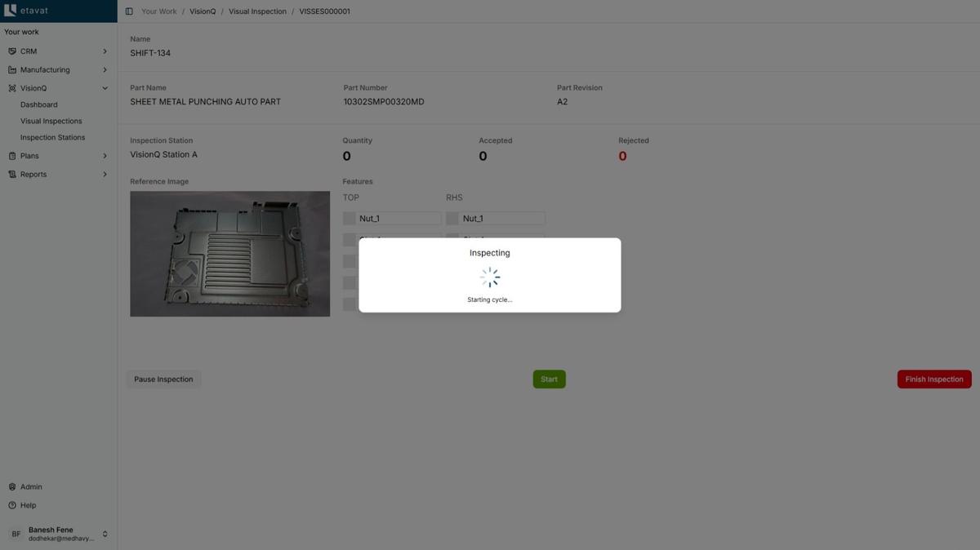Click the Help icon

pos(11,505)
